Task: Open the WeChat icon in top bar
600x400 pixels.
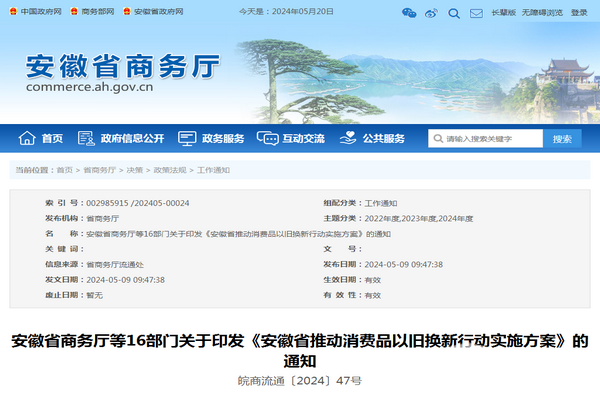Action: click(409, 13)
